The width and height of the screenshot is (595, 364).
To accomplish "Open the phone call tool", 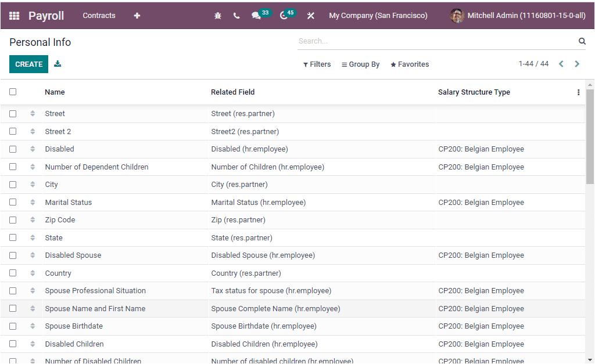I will 236,16.
